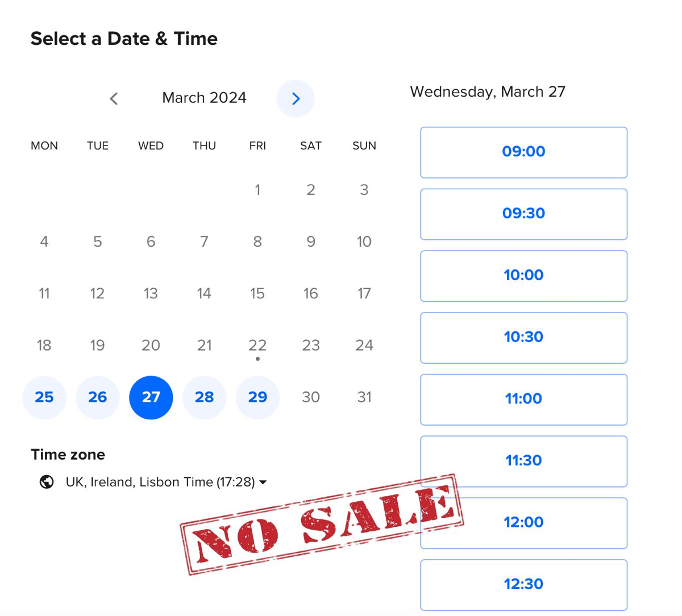682x616 pixels.
Task: Choose March 28 on the calendar
Action: 204,397
